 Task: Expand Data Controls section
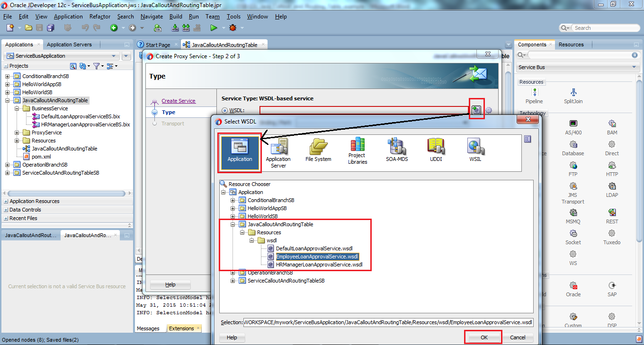point(6,210)
